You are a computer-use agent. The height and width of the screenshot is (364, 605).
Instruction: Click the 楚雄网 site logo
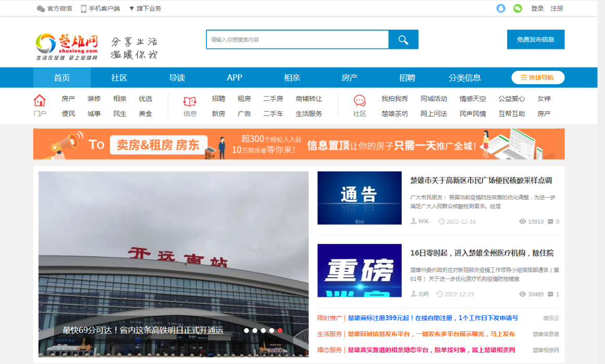(67, 46)
